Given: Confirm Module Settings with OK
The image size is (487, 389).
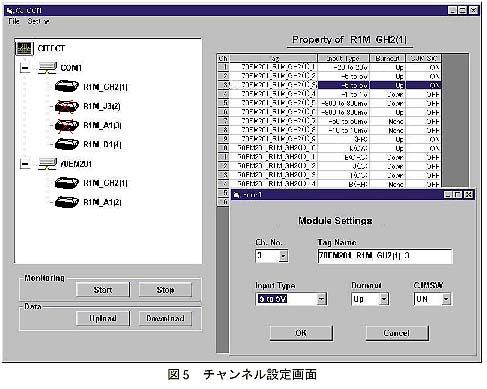Looking at the screenshot, I should tap(301, 333).
